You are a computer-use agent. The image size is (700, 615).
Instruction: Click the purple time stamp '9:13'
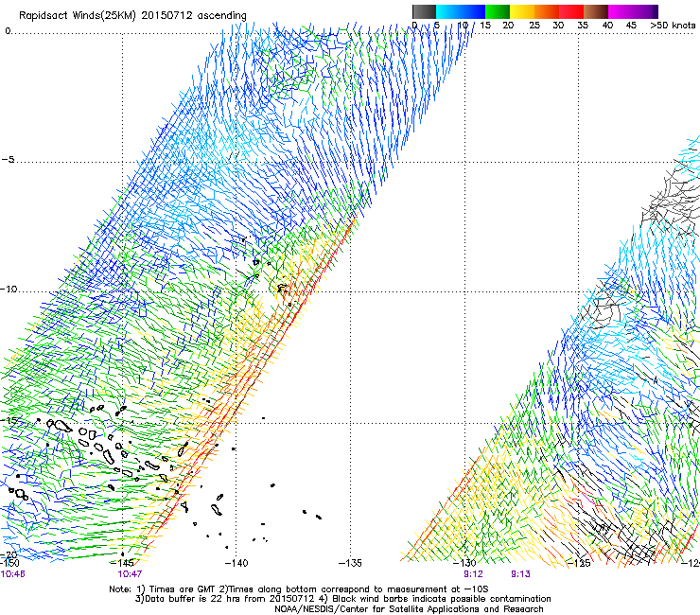coord(520,574)
